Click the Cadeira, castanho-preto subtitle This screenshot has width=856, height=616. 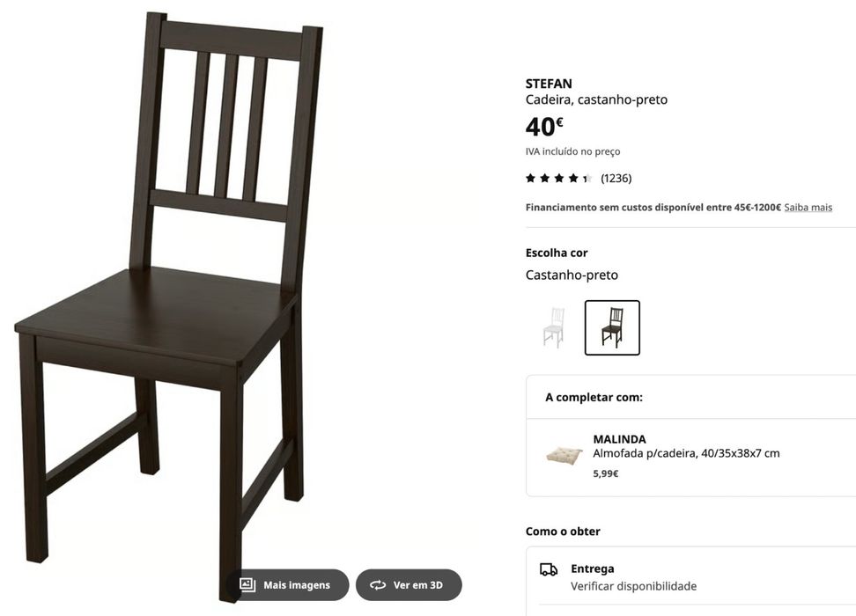pos(596,99)
